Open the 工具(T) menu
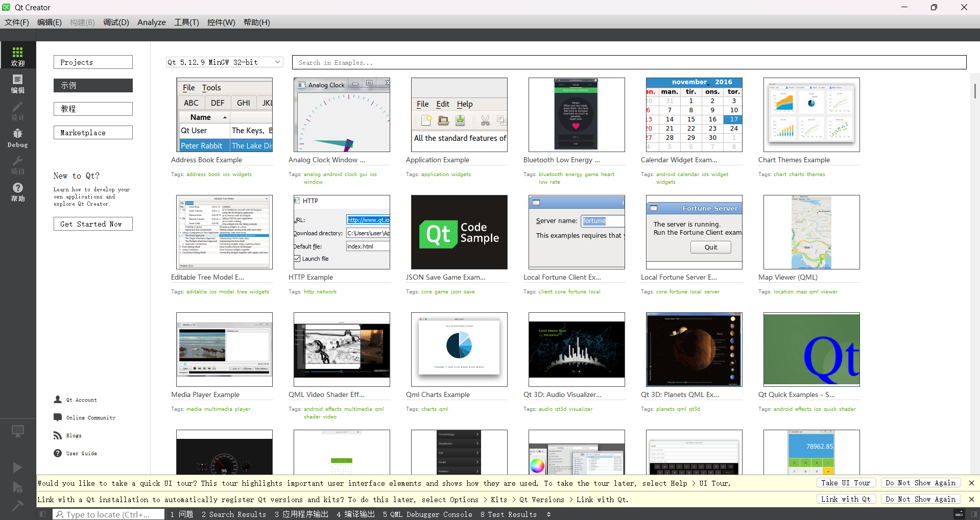This screenshot has height=520, width=980. coord(186,22)
